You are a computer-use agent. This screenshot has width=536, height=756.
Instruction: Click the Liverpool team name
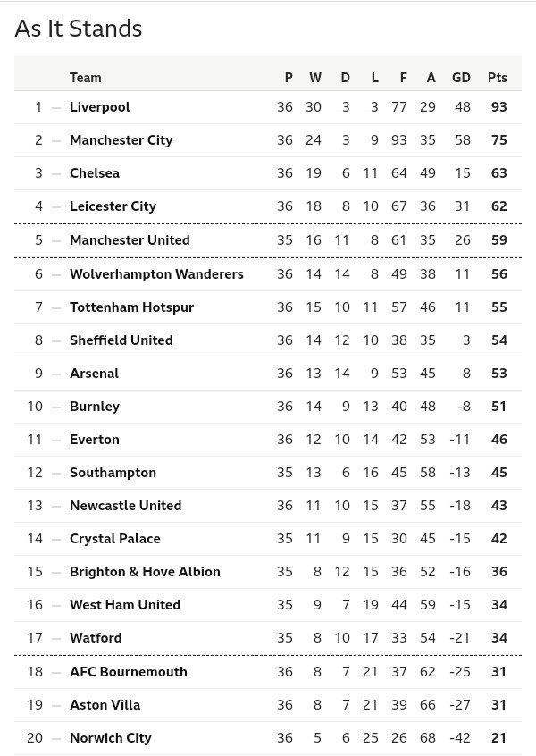coord(100,107)
